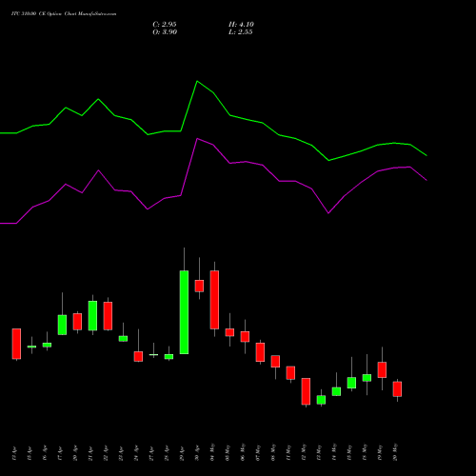The image size is (476, 476).
Task: Click the peak of the green indicator line
Action: 197,82
